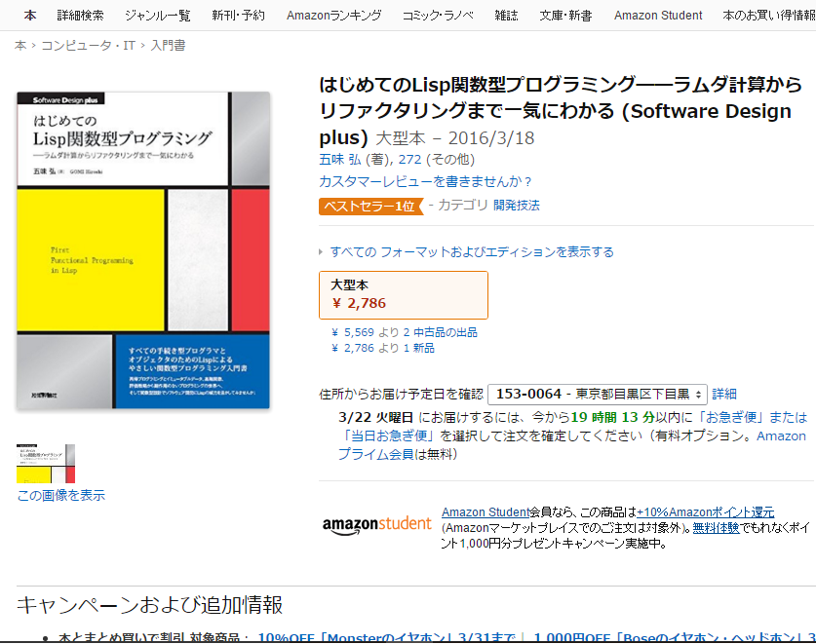This screenshot has height=644, width=816.
Task: Click the コンピュータ・IT breadcrumb link
Action: [90, 46]
